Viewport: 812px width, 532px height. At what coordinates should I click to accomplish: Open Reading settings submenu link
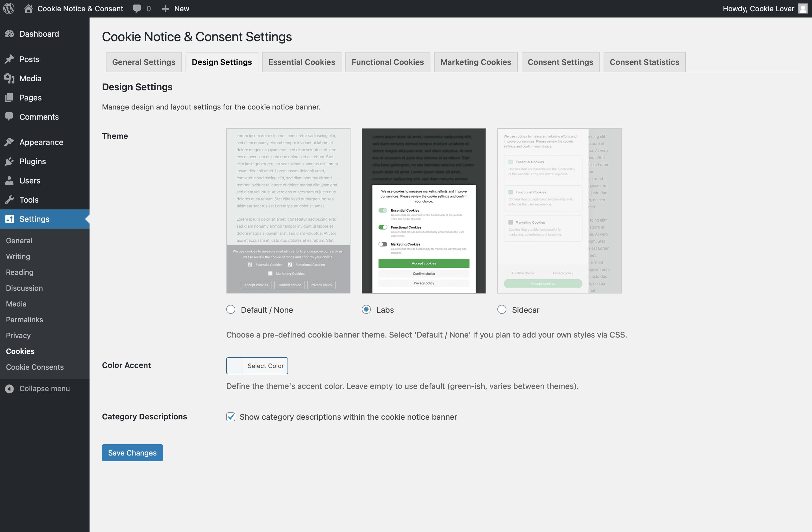(x=20, y=272)
